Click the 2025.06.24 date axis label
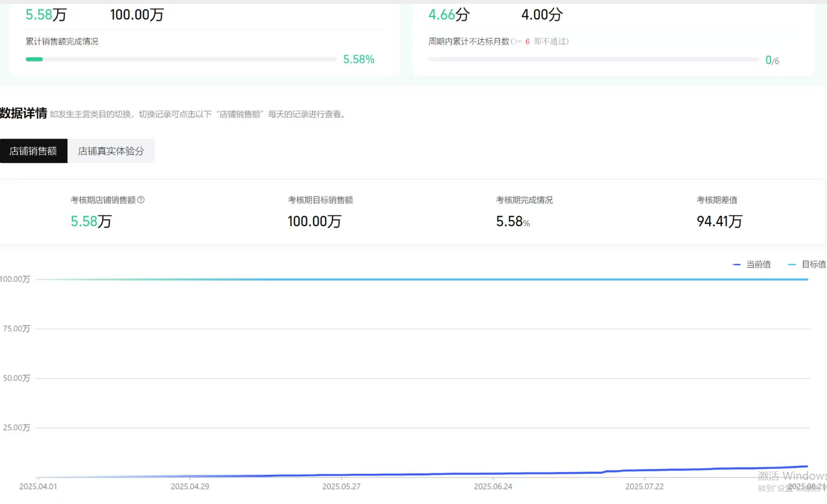This screenshot has height=504, width=827. pos(493,486)
